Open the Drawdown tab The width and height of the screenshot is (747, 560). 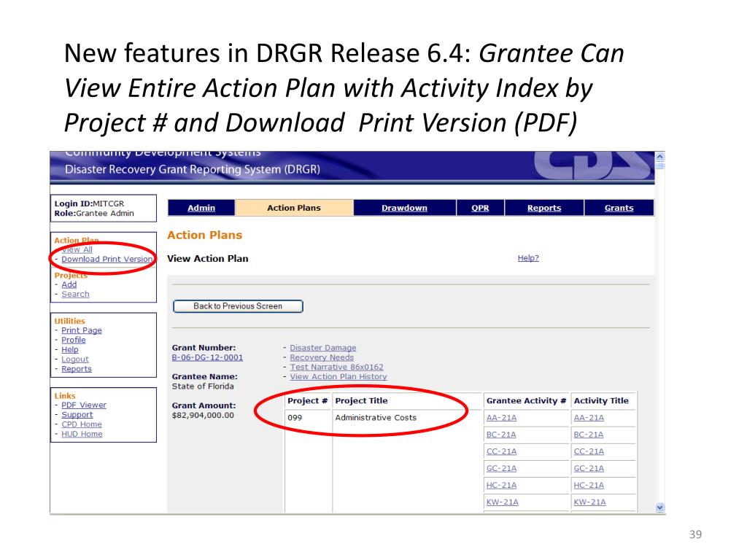[x=404, y=208]
